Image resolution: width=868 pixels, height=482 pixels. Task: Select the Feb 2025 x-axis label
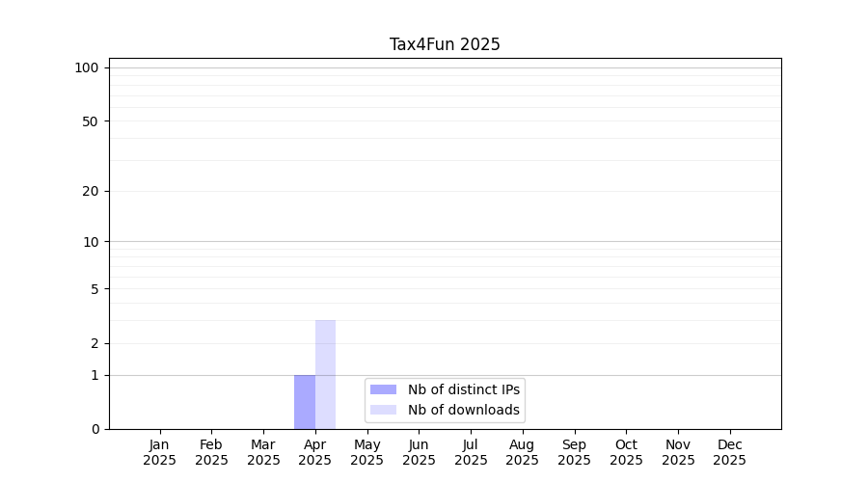211,452
